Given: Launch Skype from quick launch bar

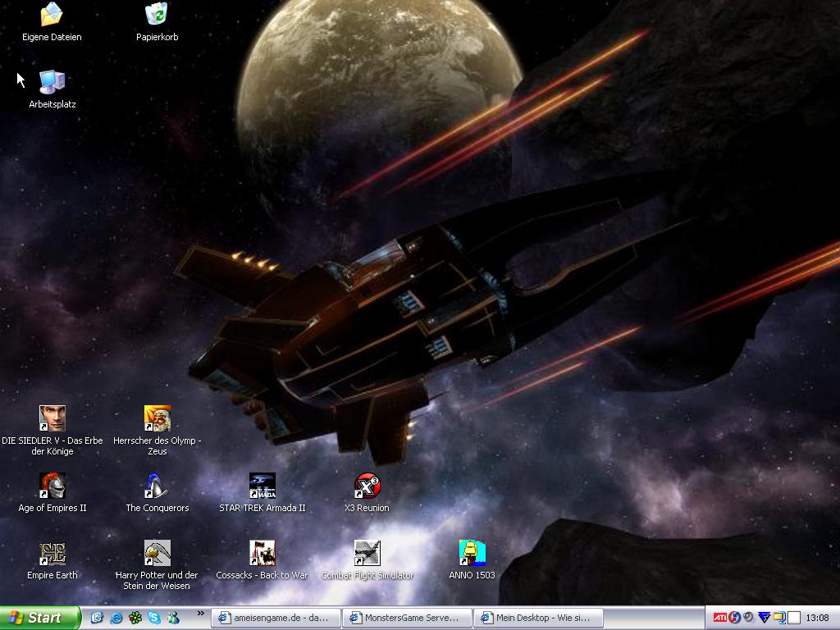Looking at the screenshot, I should 154,618.
